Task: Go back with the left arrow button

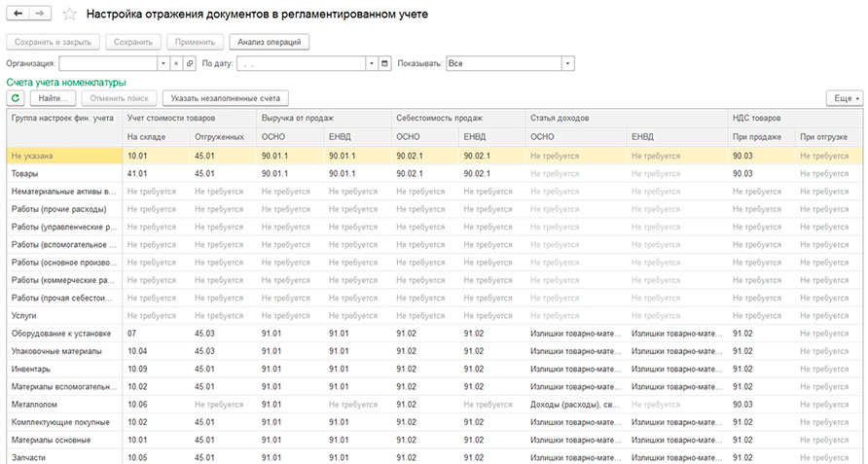Action: [x=18, y=14]
